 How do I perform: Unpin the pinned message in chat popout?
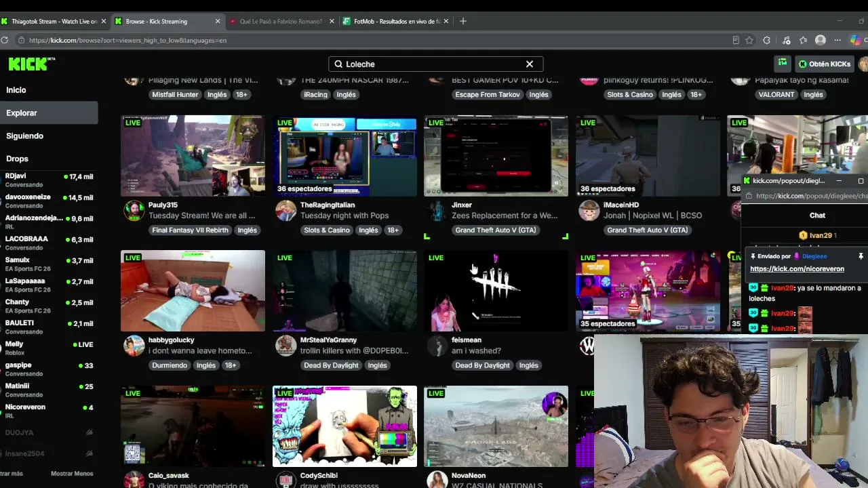(x=861, y=256)
